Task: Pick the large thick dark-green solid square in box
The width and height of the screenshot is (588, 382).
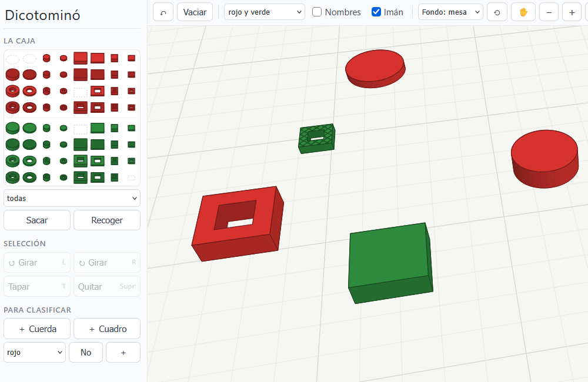Action: 80,145
